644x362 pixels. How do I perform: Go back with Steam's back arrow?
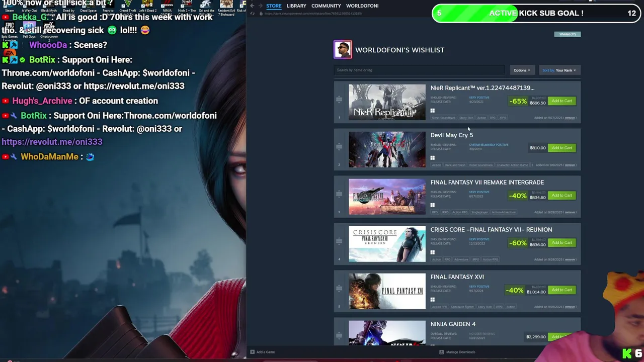[253, 6]
